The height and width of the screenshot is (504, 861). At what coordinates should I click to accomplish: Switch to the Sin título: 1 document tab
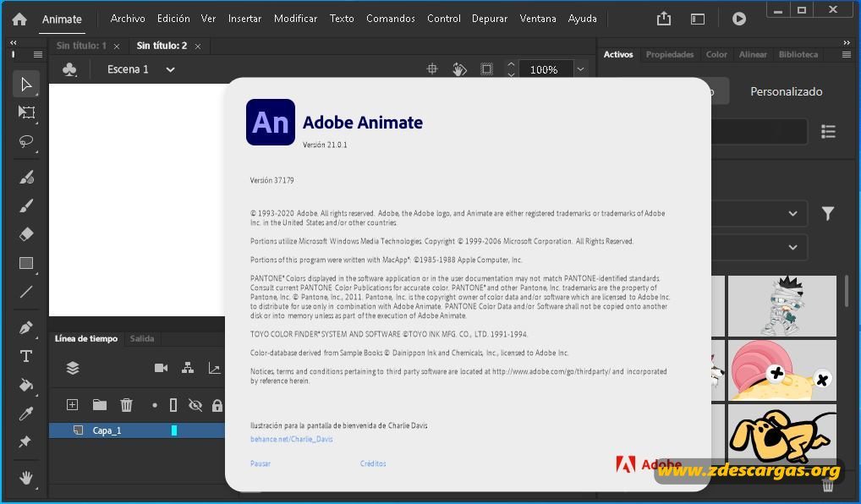(81, 46)
